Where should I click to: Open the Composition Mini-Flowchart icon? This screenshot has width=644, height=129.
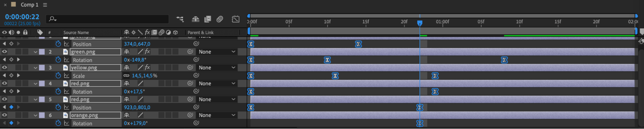(180, 19)
